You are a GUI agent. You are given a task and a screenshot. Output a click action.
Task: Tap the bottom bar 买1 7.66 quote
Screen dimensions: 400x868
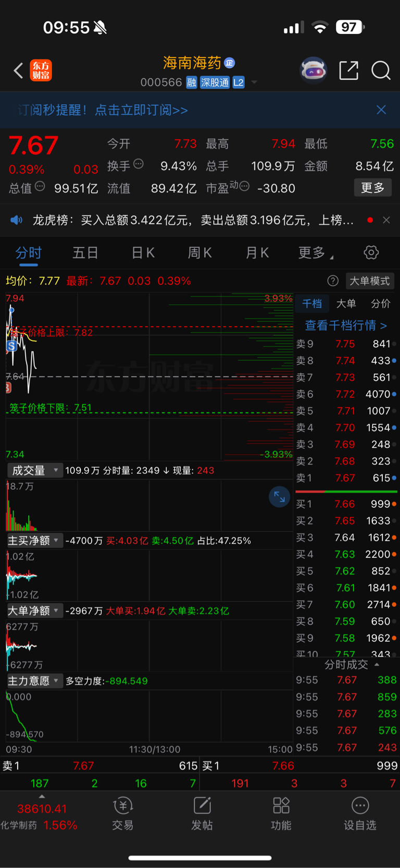point(299,766)
